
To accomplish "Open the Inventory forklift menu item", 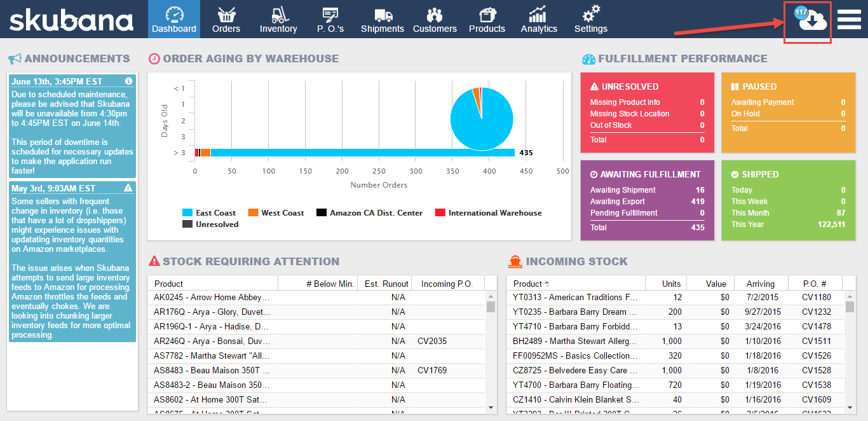I will pos(278,19).
